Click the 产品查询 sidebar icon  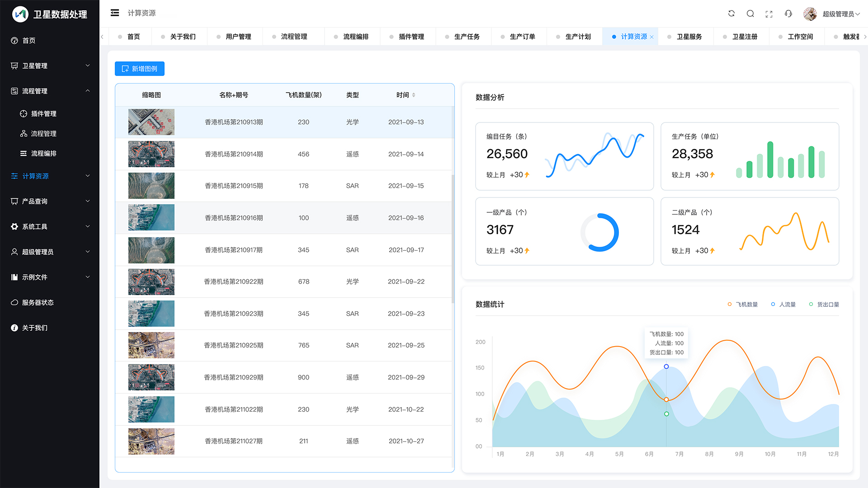14,202
